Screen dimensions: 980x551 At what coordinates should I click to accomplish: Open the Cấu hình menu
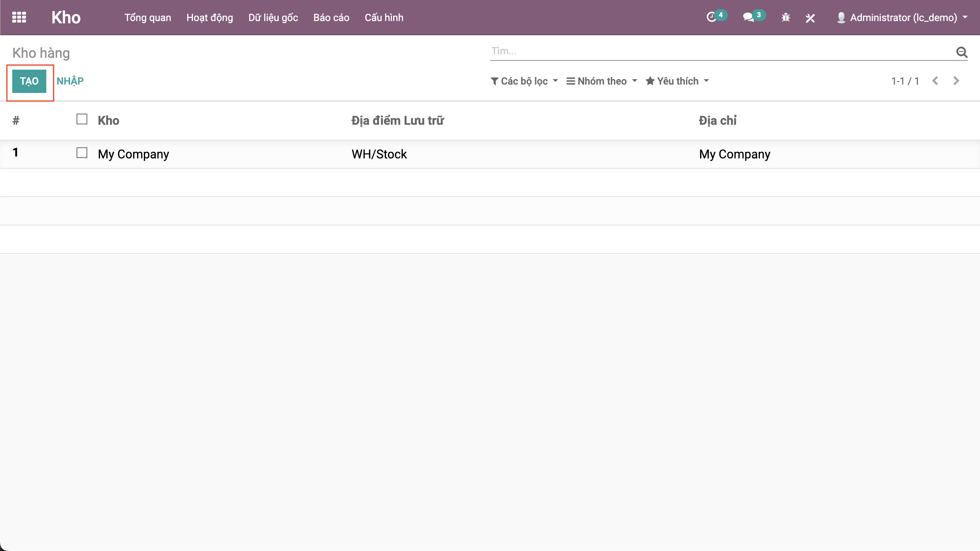[384, 18]
